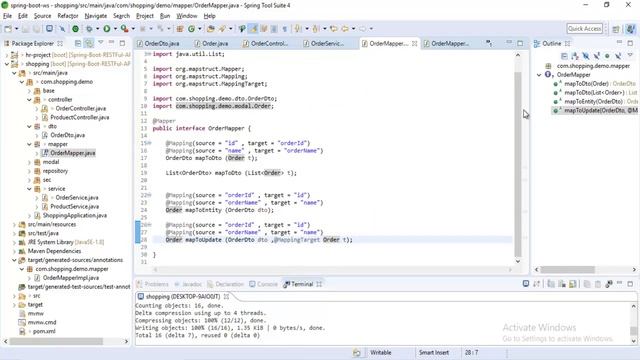
Task: Click the Back navigation arrow icon
Action: [345, 29]
